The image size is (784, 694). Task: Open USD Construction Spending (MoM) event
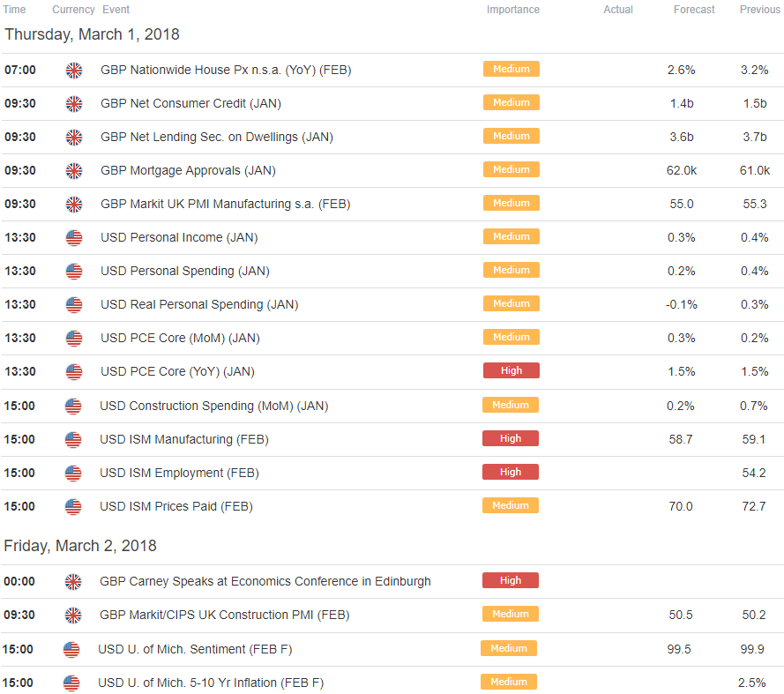coord(214,406)
